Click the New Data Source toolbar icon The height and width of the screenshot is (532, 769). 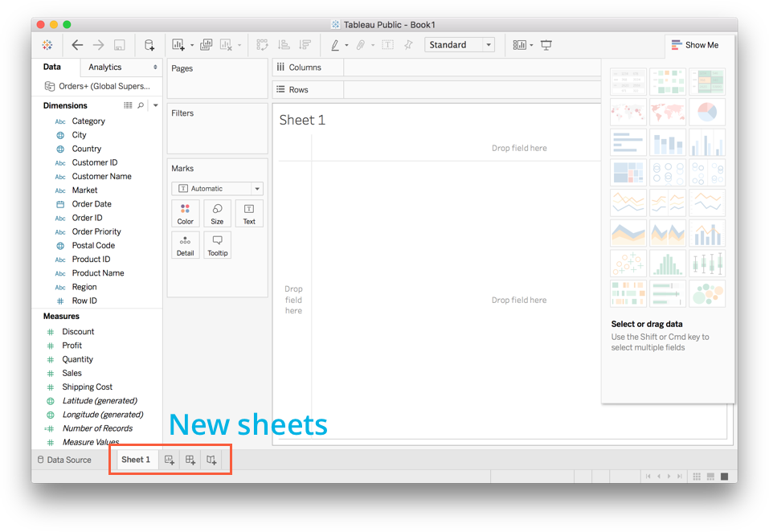149,45
